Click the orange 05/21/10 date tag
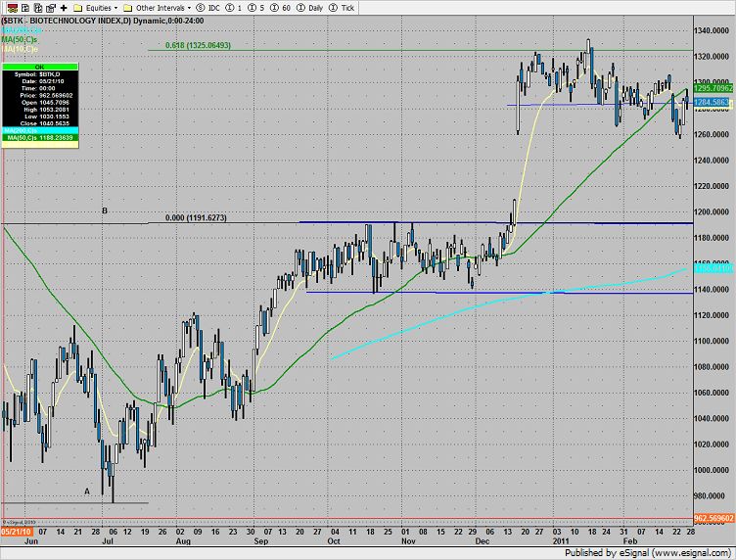Screen dimensions: 736x560 (17, 532)
